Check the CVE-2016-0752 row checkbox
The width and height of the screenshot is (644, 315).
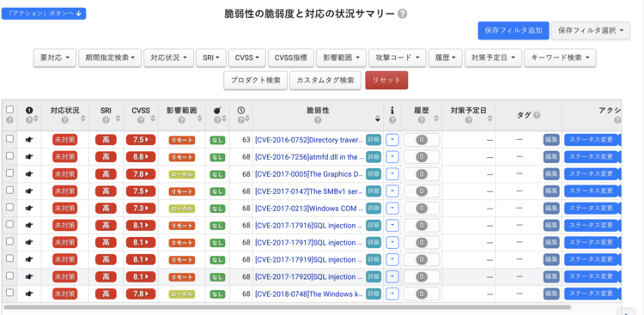9,139
